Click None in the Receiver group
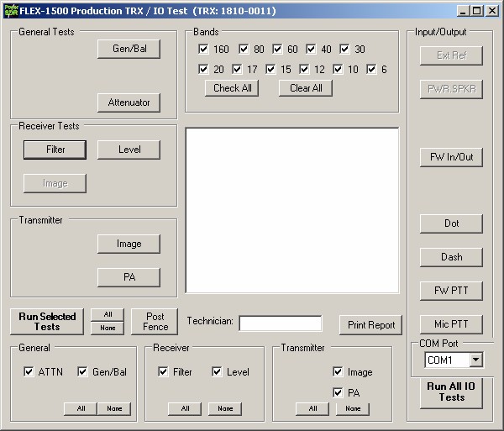Screen dimensions: 504x431 coord(225,409)
